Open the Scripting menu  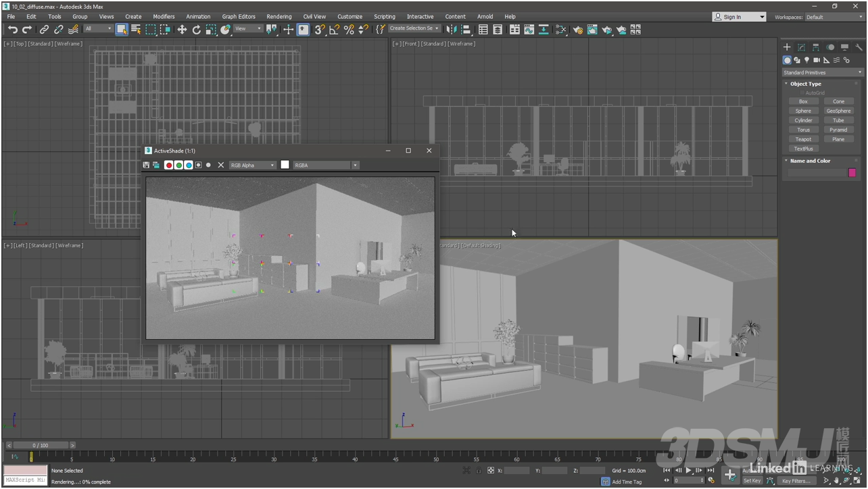[x=385, y=16]
